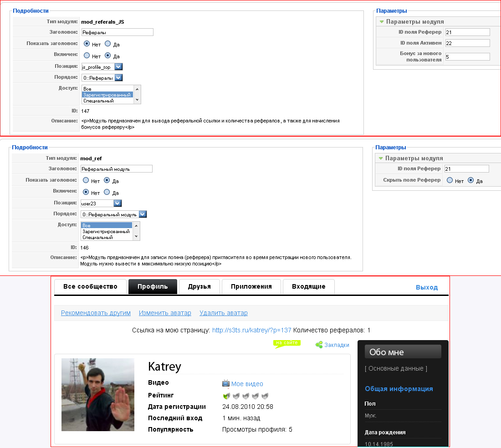Click Просмотры профиля: 5 text
The height and width of the screenshot is (448, 501).
[257, 429]
